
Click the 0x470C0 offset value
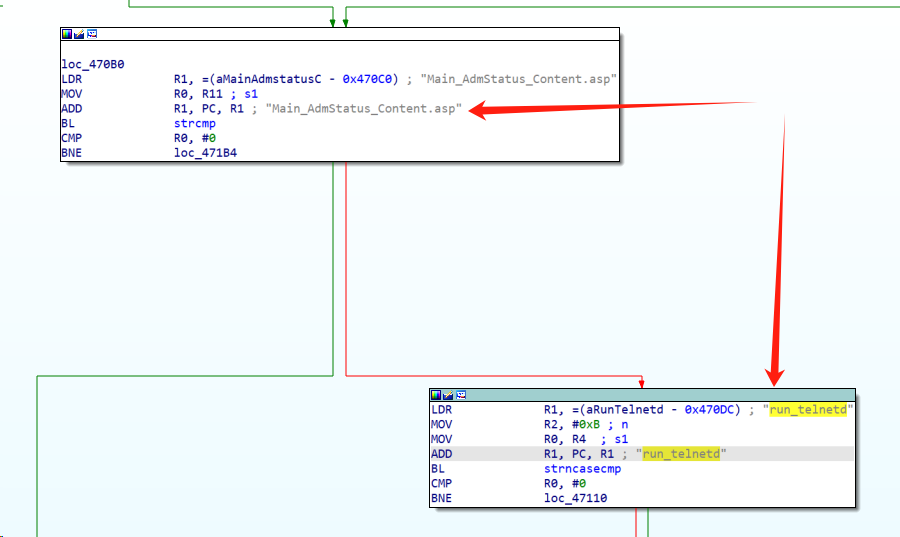tap(367, 79)
